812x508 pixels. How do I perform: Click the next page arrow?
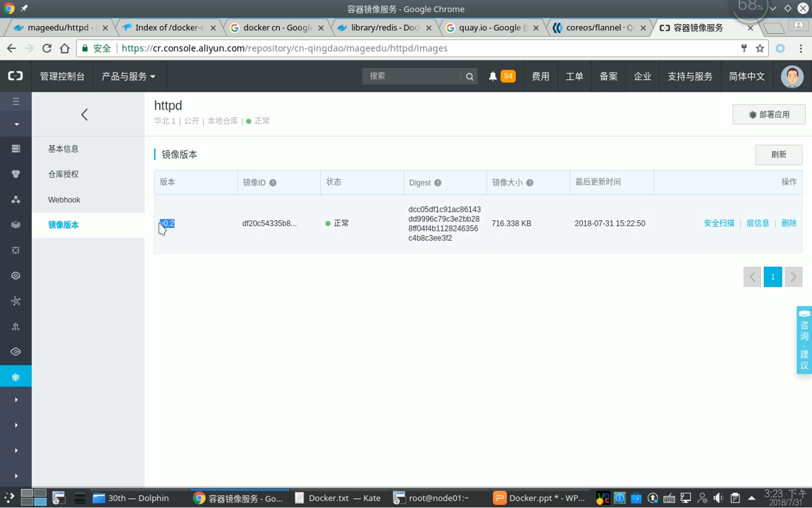coord(794,277)
